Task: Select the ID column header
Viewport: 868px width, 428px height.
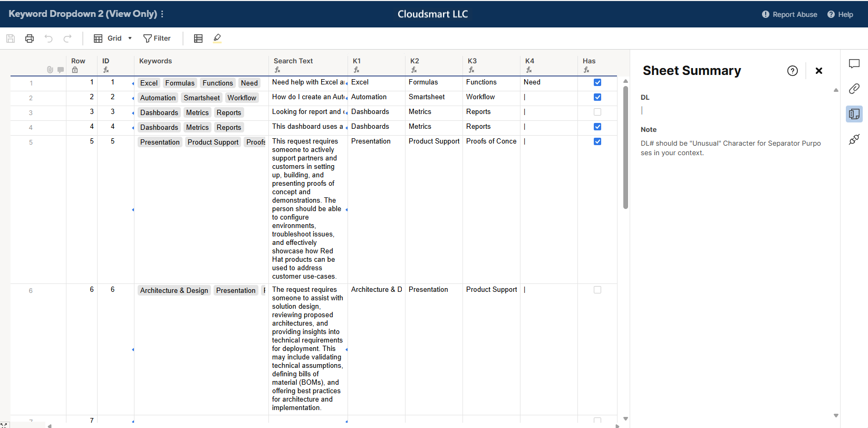Action: [x=116, y=64]
